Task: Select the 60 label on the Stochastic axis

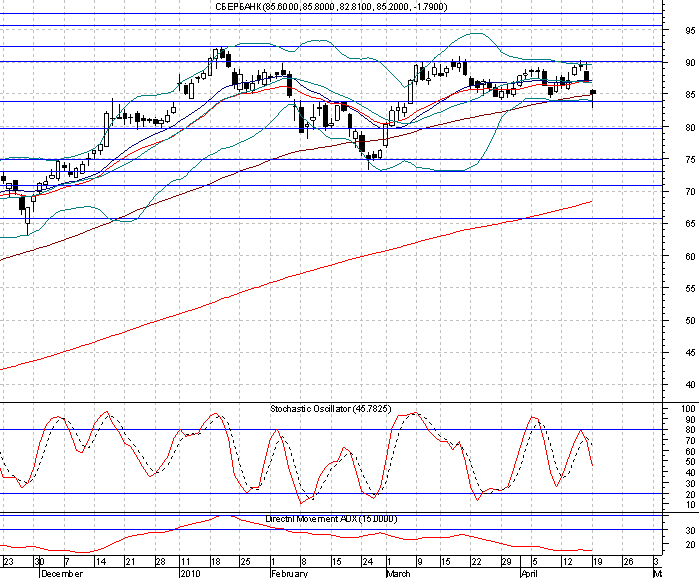Action: click(690, 451)
